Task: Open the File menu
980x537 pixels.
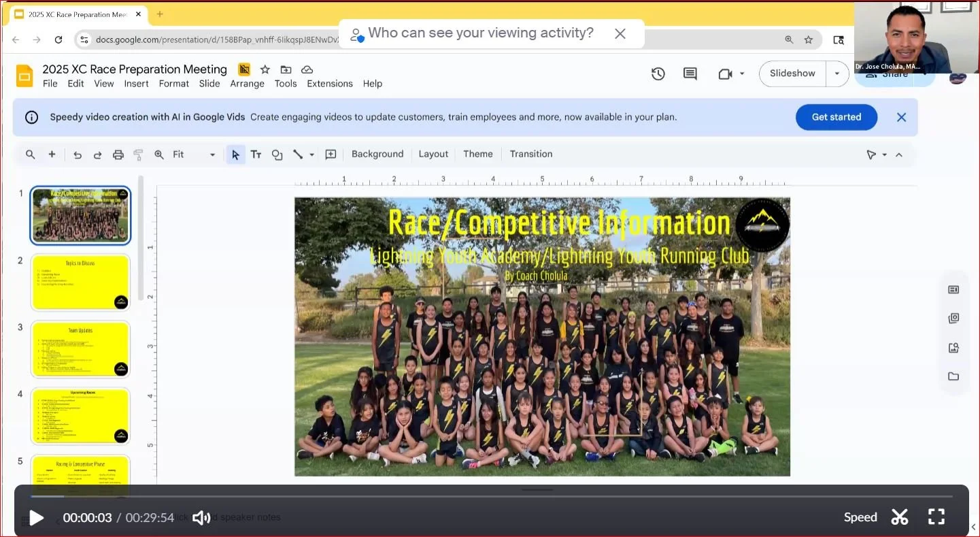Action: click(50, 84)
